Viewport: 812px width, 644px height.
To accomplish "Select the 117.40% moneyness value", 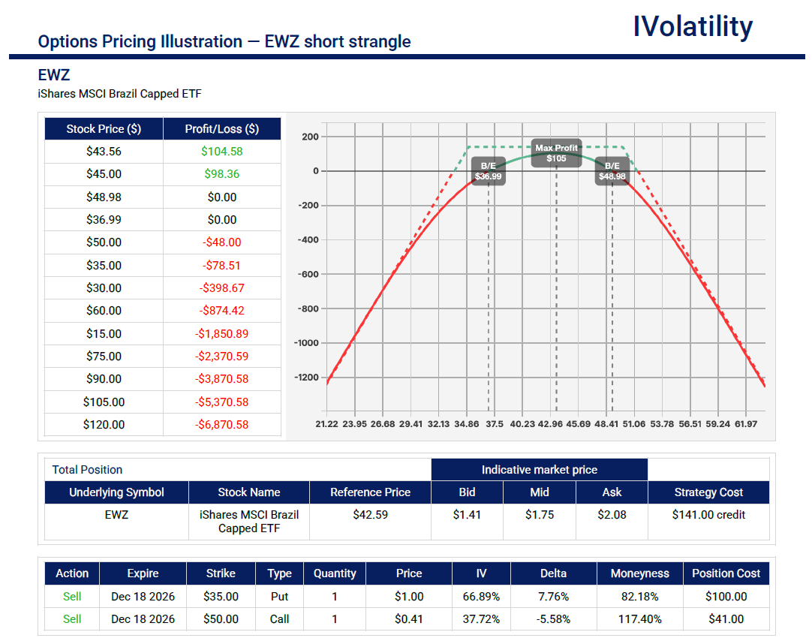I will (x=639, y=619).
